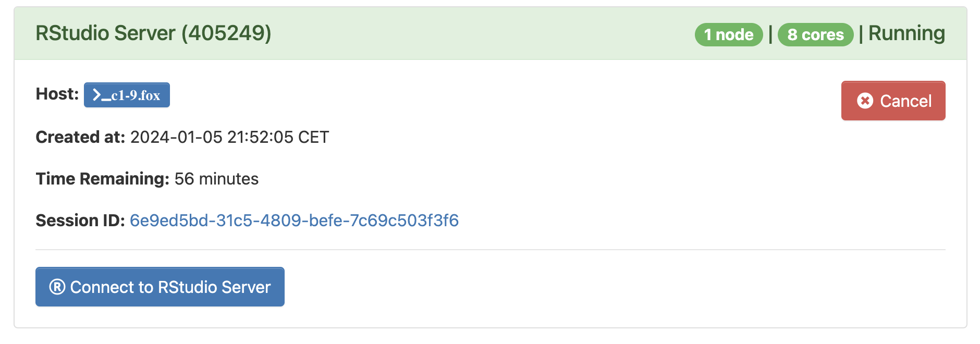Click the horizontal divider above Connect button
The height and width of the screenshot is (344, 980).
pos(490,250)
